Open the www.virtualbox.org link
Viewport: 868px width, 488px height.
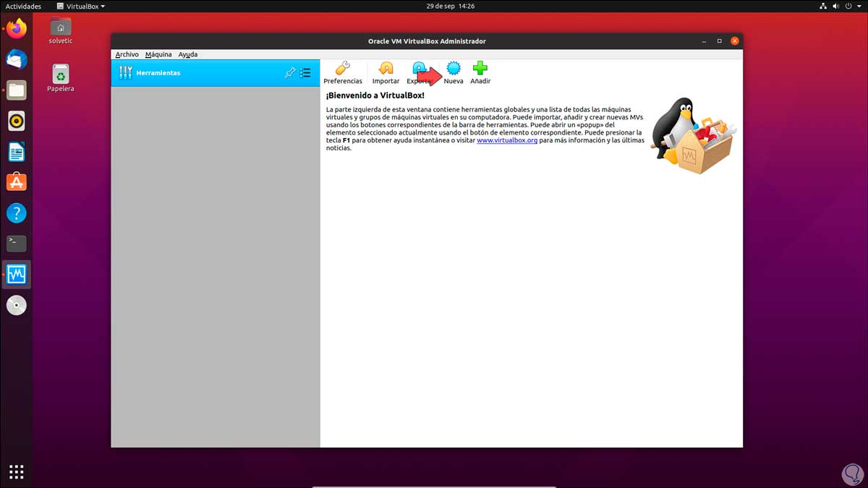click(x=507, y=140)
